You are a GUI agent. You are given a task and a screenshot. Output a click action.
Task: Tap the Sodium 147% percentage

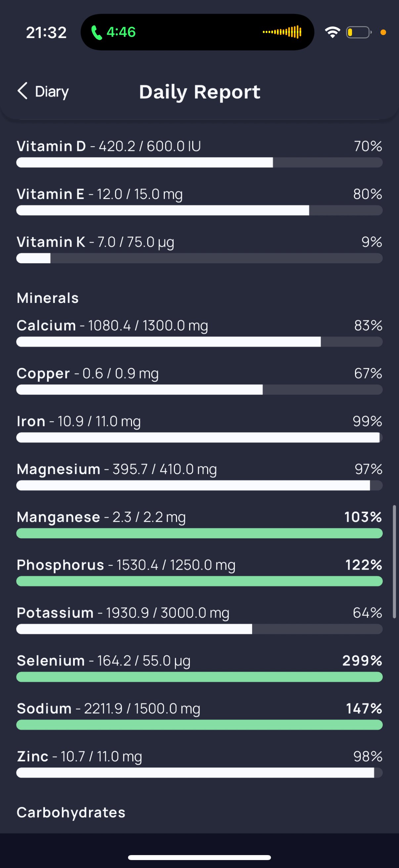tap(364, 708)
